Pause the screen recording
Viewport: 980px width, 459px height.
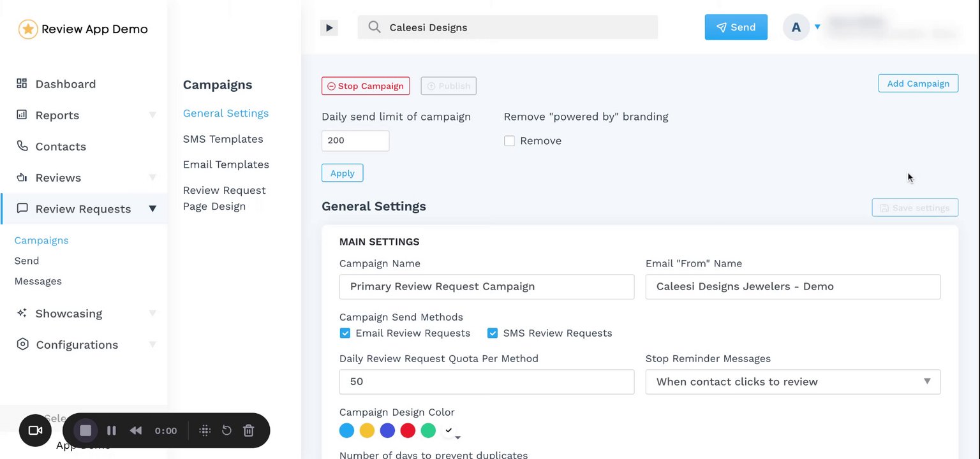(112, 431)
